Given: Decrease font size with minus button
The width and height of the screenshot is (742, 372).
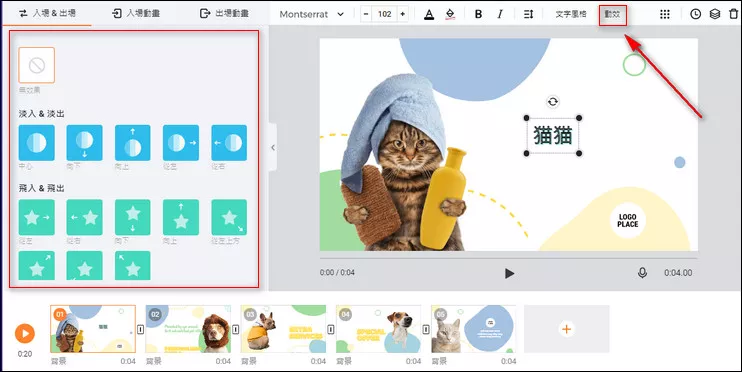Looking at the screenshot, I should [x=366, y=14].
